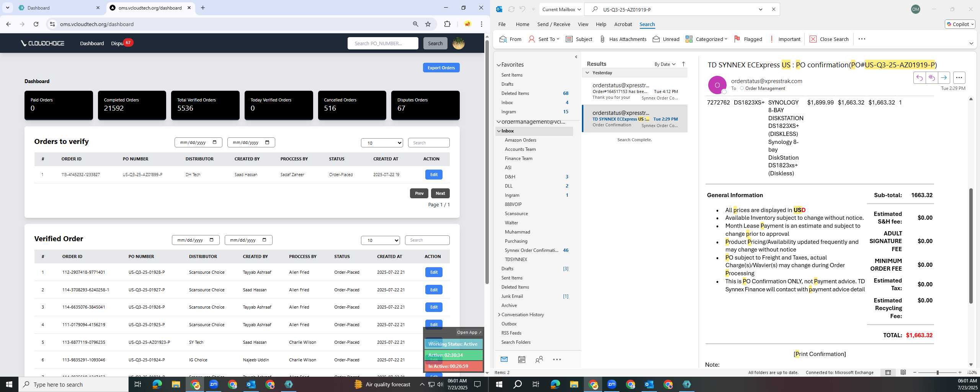Open Acrobat ribbon tab
The width and height of the screenshot is (980, 392).
coord(623,24)
